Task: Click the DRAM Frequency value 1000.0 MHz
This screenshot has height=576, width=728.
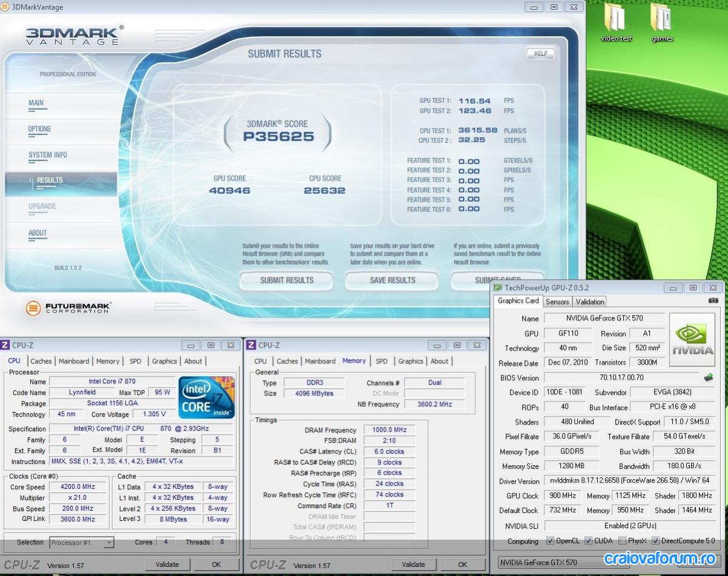Action: coord(389,430)
